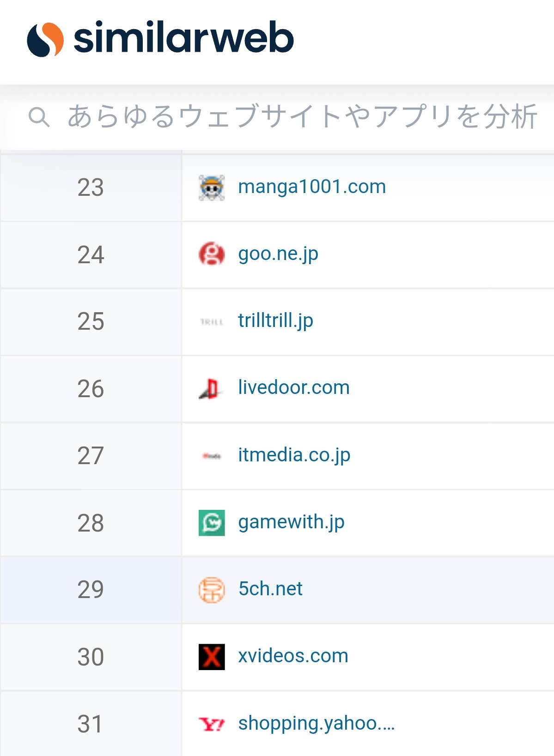
Task: Click the search magnifier icon
Action: [x=39, y=117]
